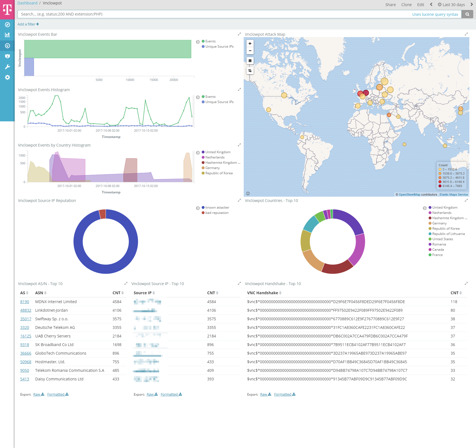The height and width of the screenshot is (448, 476).
Task: Click the search magnifier button
Action: tap(467, 14)
